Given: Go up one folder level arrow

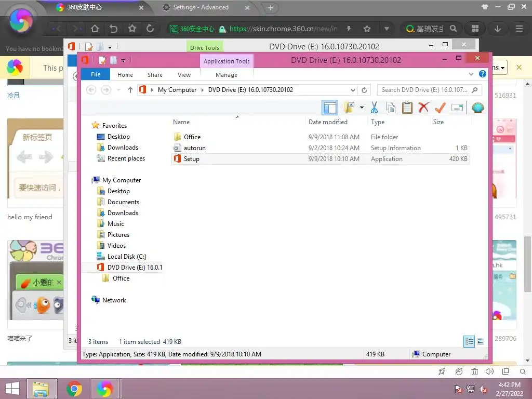Looking at the screenshot, I should pyautogui.click(x=130, y=90).
